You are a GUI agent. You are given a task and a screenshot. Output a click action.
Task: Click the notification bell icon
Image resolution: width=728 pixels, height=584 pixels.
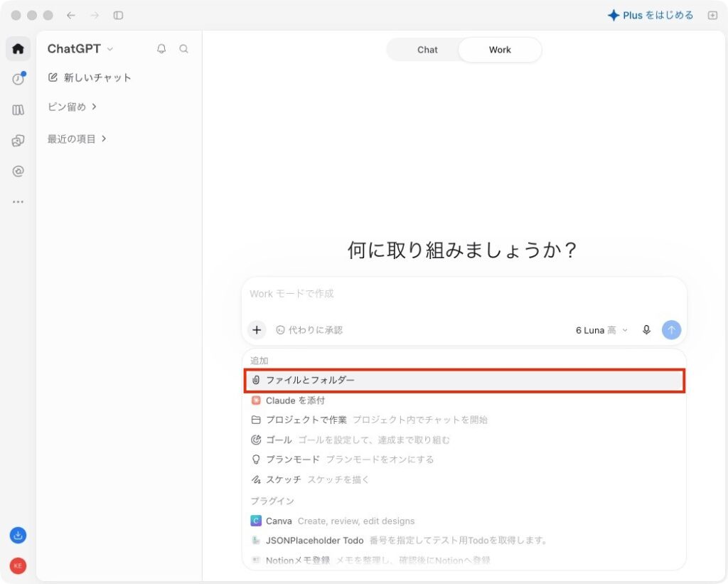point(161,49)
